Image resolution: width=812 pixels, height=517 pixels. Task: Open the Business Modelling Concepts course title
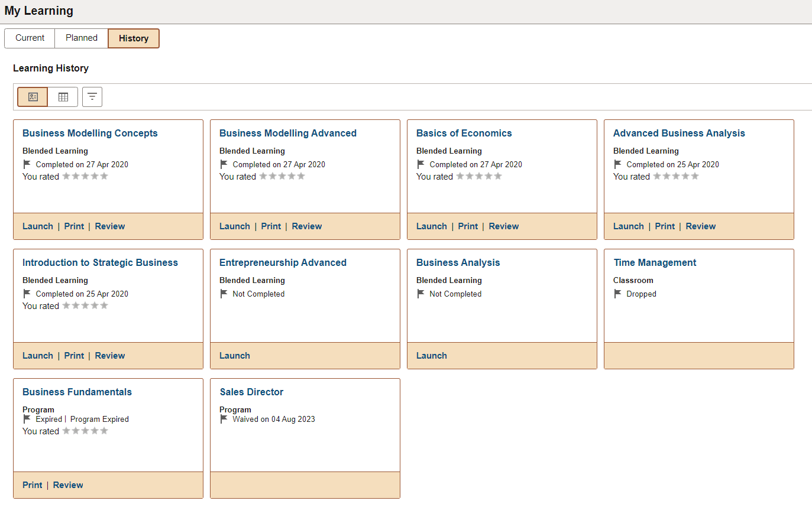point(90,133)
